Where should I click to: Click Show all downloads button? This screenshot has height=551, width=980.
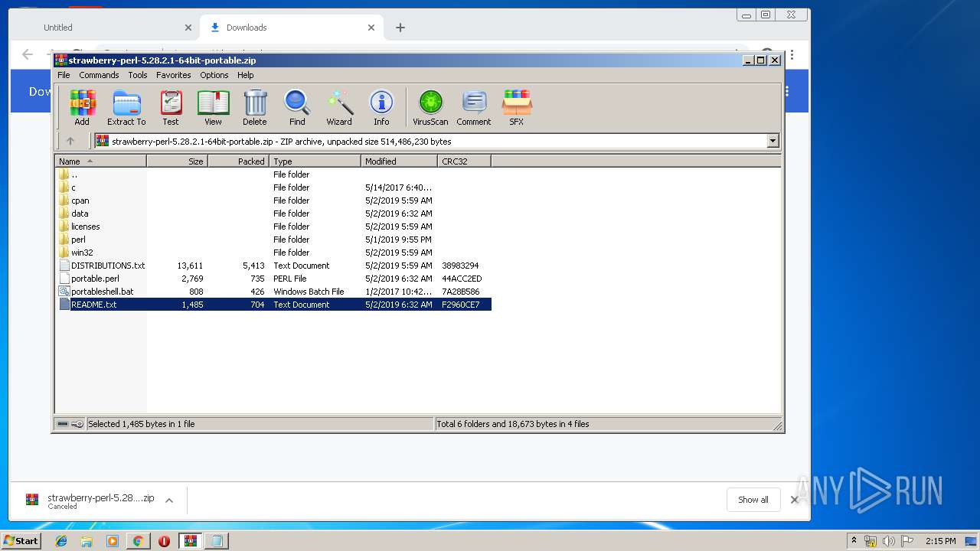753,500
